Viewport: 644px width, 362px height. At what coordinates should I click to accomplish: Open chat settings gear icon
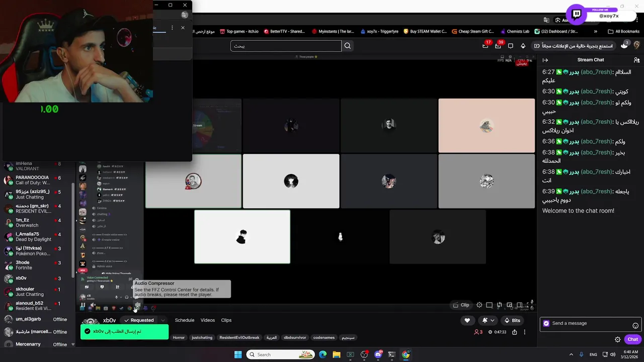[x=618, y=339]
